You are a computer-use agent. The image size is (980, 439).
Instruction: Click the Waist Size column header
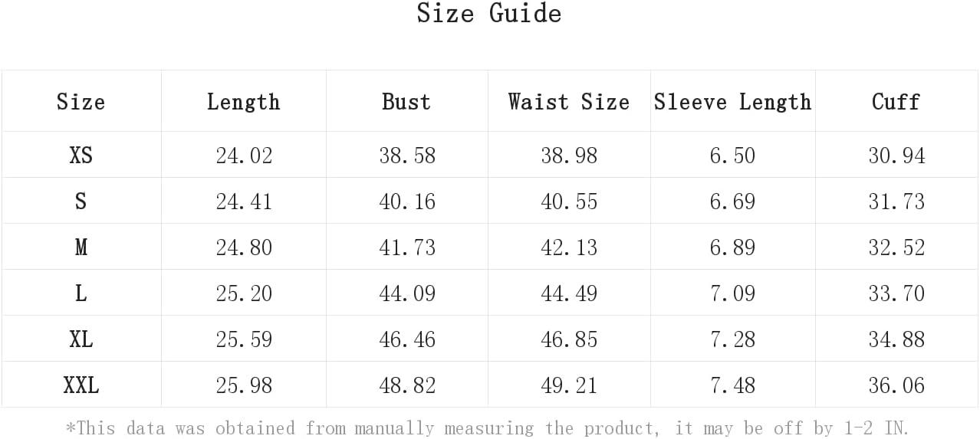pyautogui.click(x=569, y=102)
